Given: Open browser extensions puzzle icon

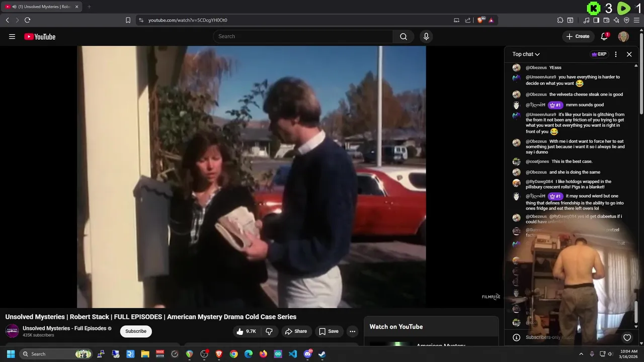Looking at the screenshot, I should 560,20.
